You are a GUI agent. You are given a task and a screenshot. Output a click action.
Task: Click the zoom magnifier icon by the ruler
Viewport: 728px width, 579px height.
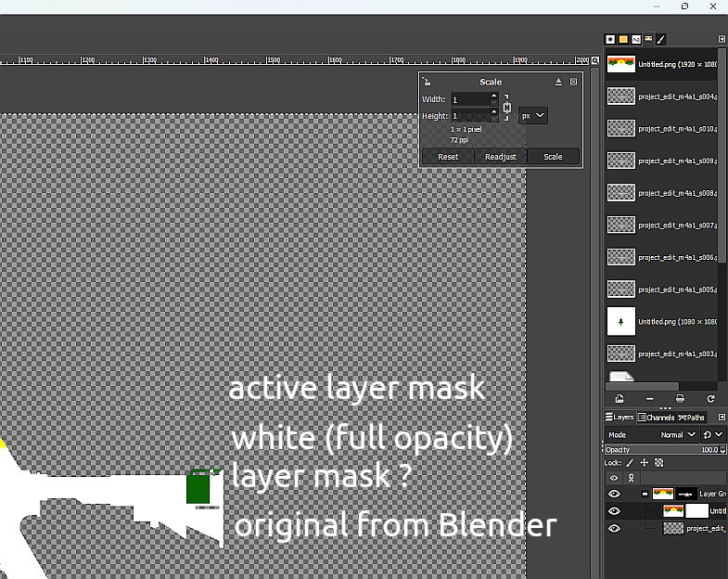(x=594, y=60)
